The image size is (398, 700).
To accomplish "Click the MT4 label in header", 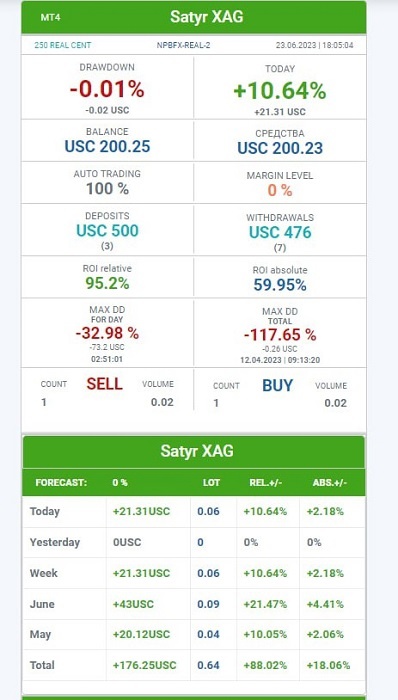I will click(x=50, y=18).
